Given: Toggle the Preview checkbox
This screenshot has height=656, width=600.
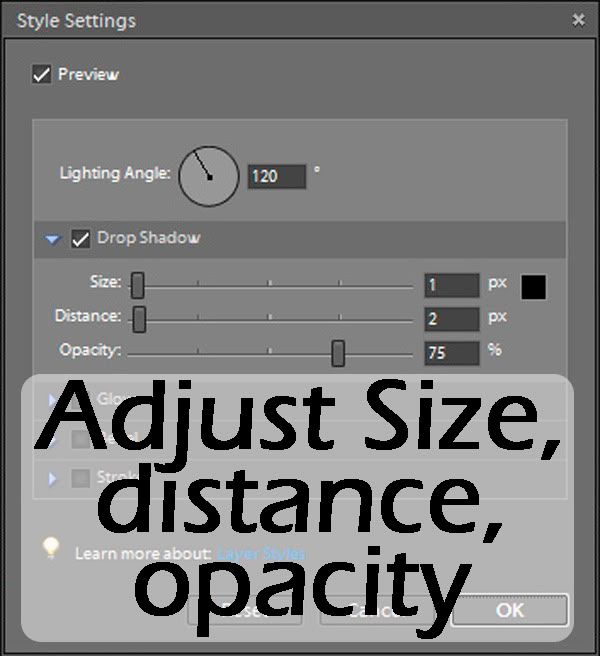Looking at the screenshot, I should (42, 74).
